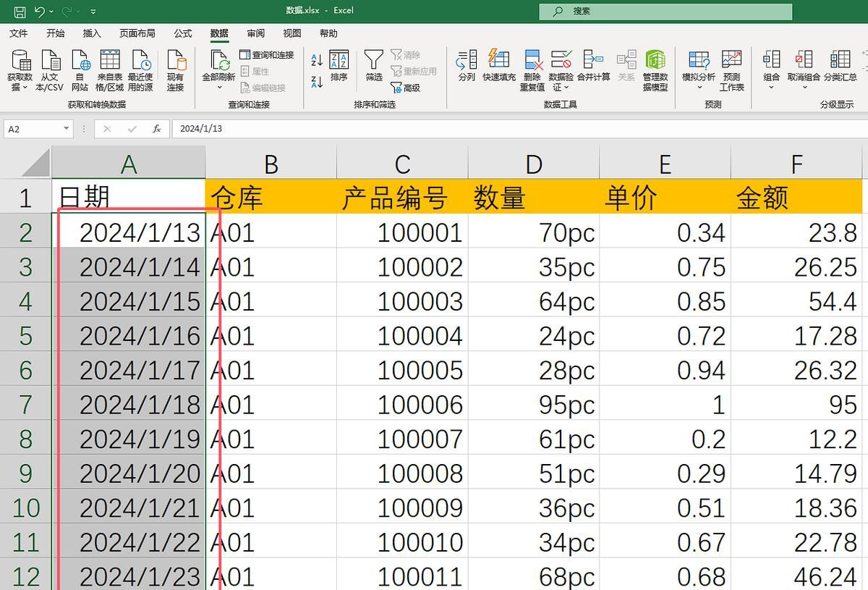Switch to the 公式 ribbon tab
The height and width of the screenshot is (590, 868).
pos(183,33)
